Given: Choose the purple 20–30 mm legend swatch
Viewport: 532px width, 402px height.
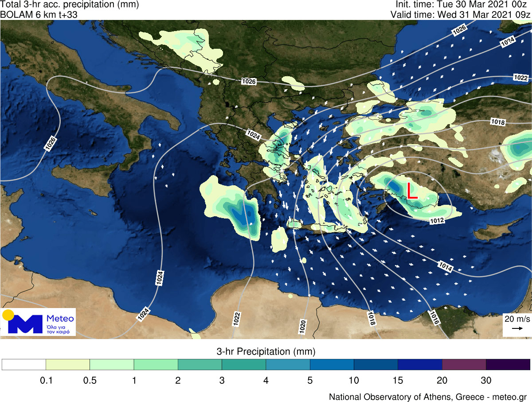Looking at the screenshot, I should tap(464, 364).
